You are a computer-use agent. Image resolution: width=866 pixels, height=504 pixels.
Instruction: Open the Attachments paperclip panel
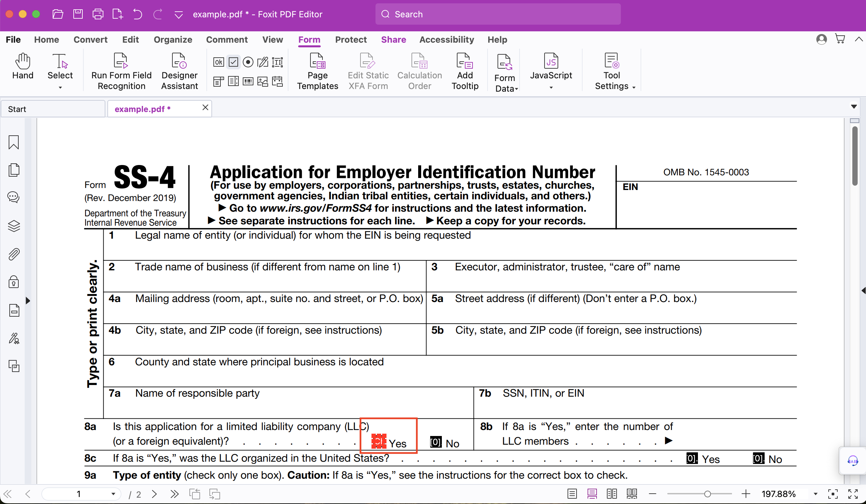point(14,254)
